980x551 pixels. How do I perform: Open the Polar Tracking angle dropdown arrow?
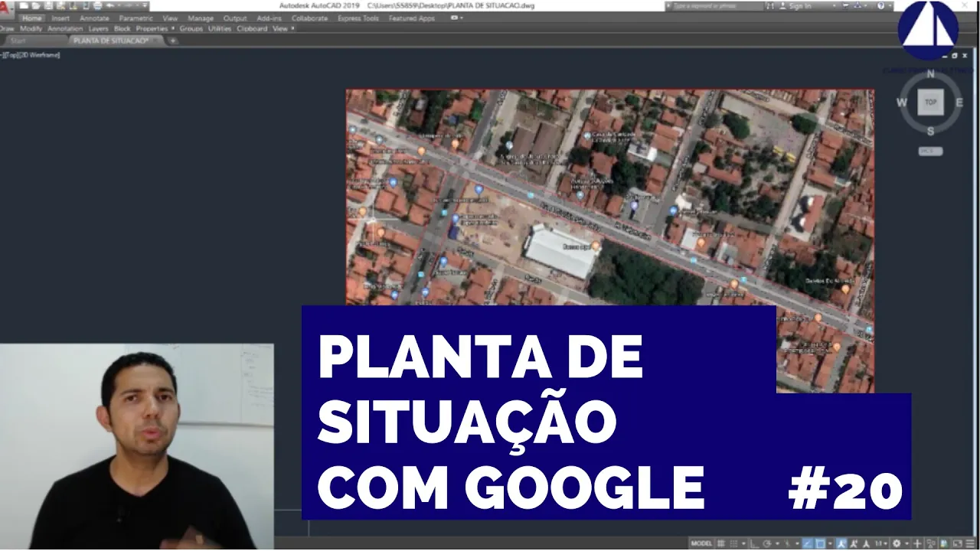[x=777, y=543]
